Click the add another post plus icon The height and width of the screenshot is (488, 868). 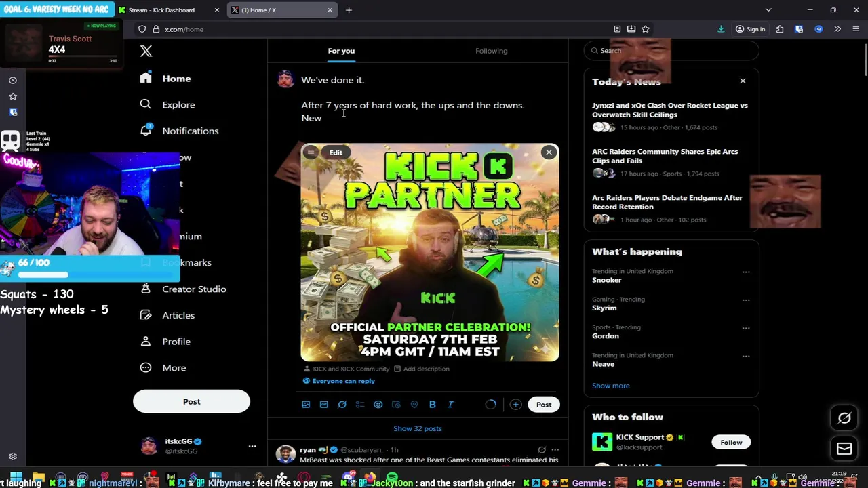point(516,405)
